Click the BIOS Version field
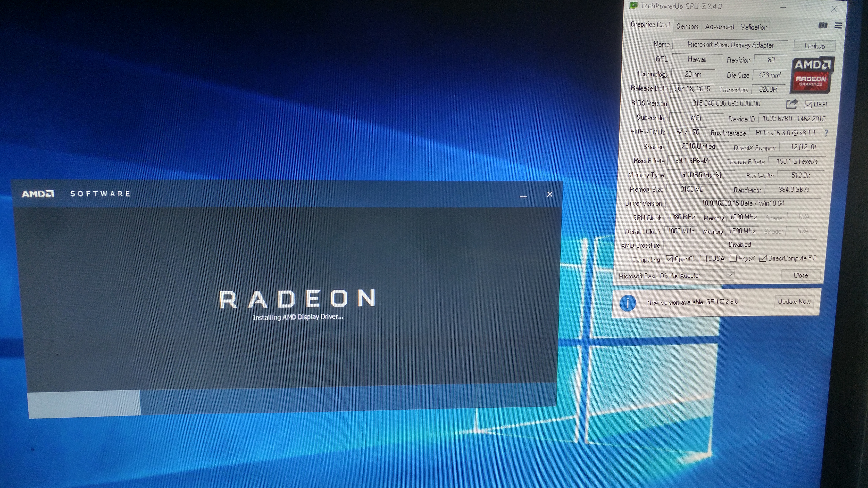The image size is (868, 488). (726, 103)
